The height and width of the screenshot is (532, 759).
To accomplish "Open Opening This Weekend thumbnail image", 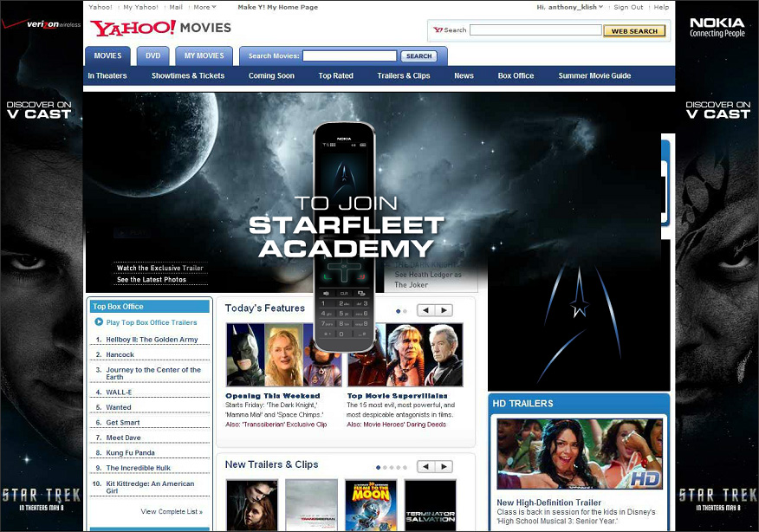I will 283,355.
